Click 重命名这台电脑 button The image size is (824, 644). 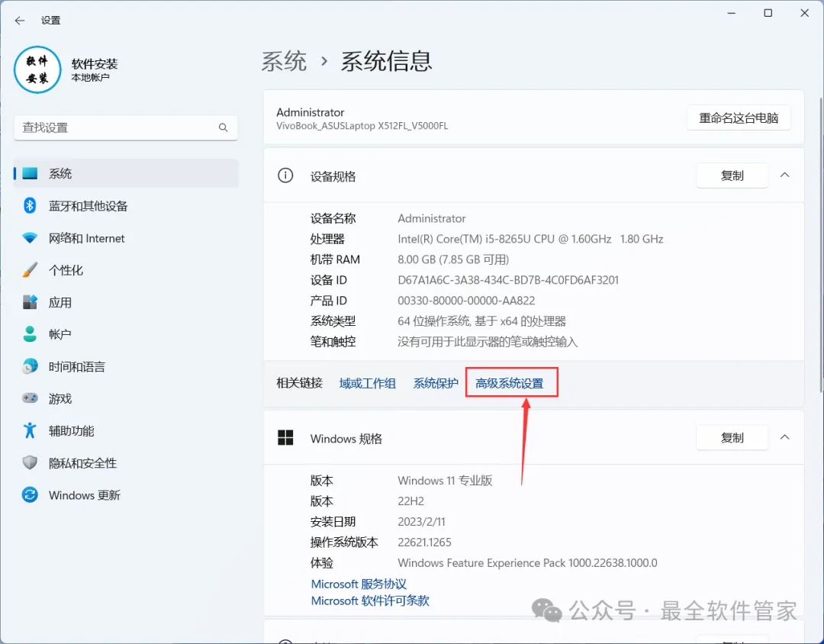(x=739, y=118)
